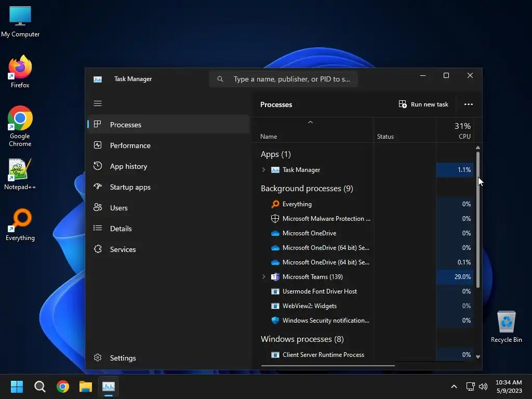Switch to the Services page
This screenshot has width=532, height=399.
[169, 249]
